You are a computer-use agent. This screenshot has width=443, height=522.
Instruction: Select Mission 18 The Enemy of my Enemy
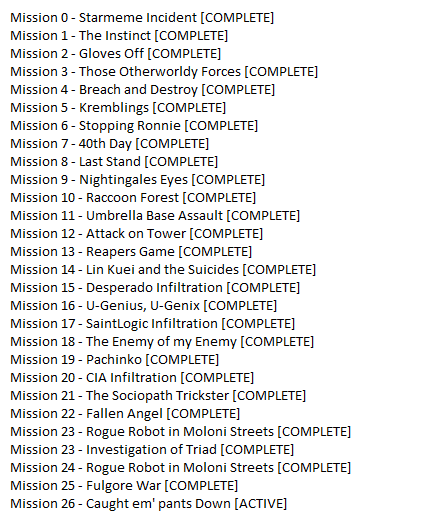[162, 342]
